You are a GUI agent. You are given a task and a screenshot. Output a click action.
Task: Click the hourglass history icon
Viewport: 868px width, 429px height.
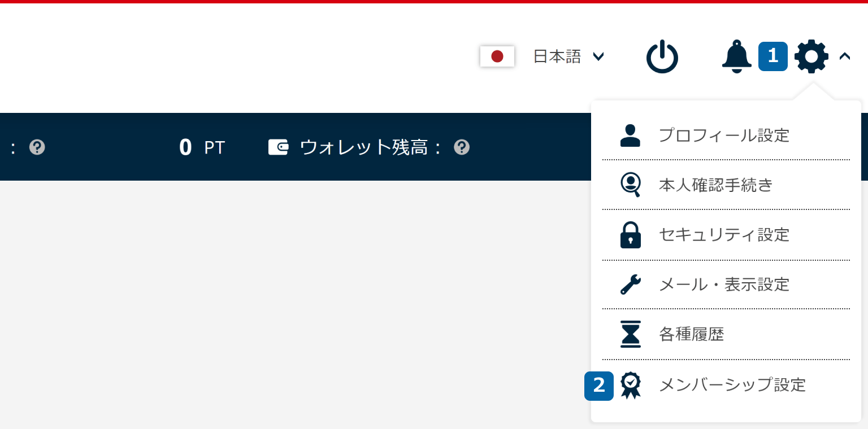coord(631,334)
